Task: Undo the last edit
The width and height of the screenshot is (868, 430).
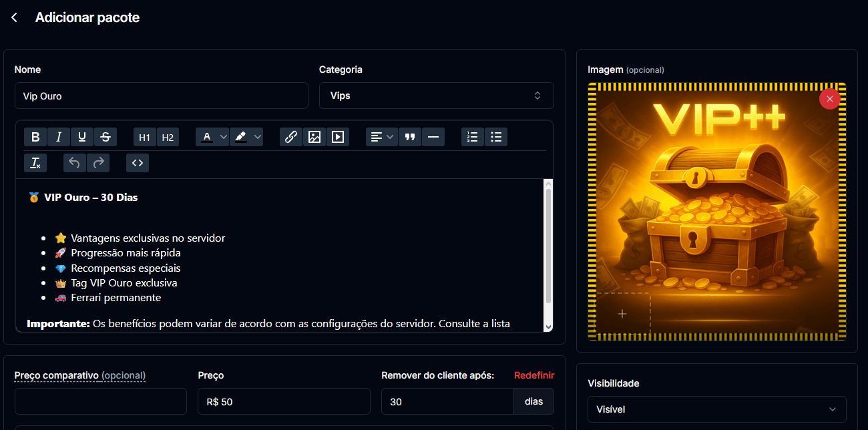Action: tap(75, 163)
